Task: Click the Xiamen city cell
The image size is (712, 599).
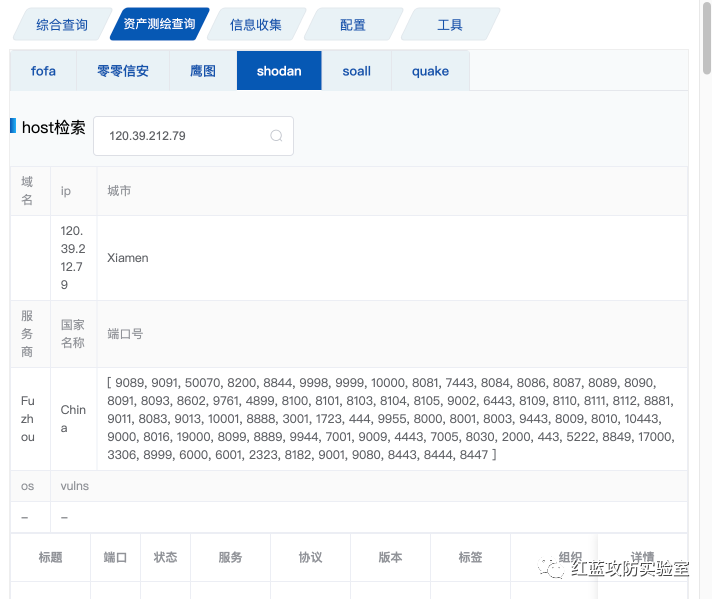Action: 392,258
